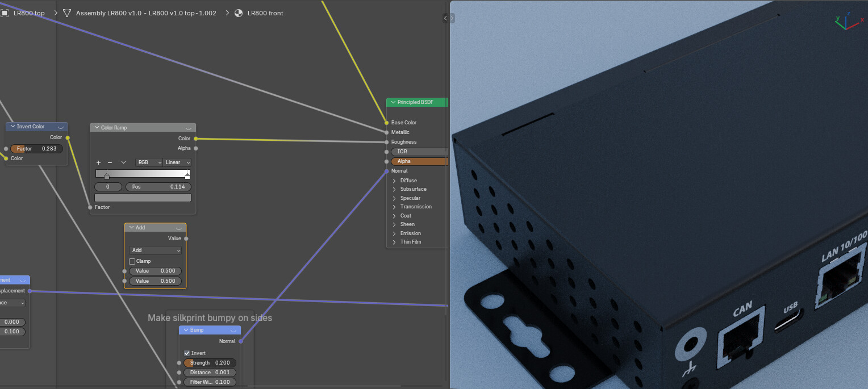Expand the Subsurface panel
The image size is (868, 389).
394,189
